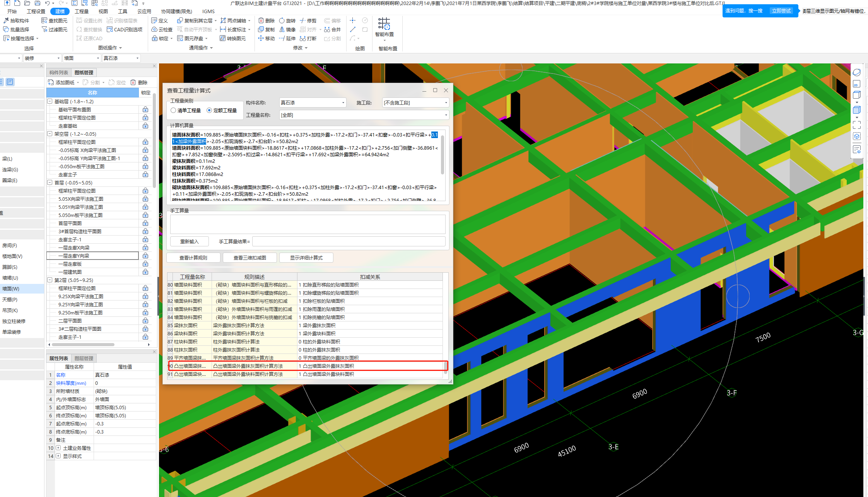Open CAD识别选项 recognition options
The height and width of the screenshot is (497, 868).
(x=125, y=29)
